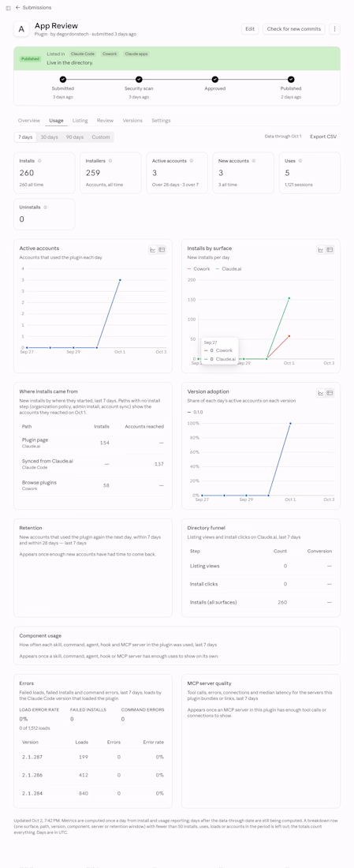Click the 100% point on Version adoption chart

pos(290,424)
